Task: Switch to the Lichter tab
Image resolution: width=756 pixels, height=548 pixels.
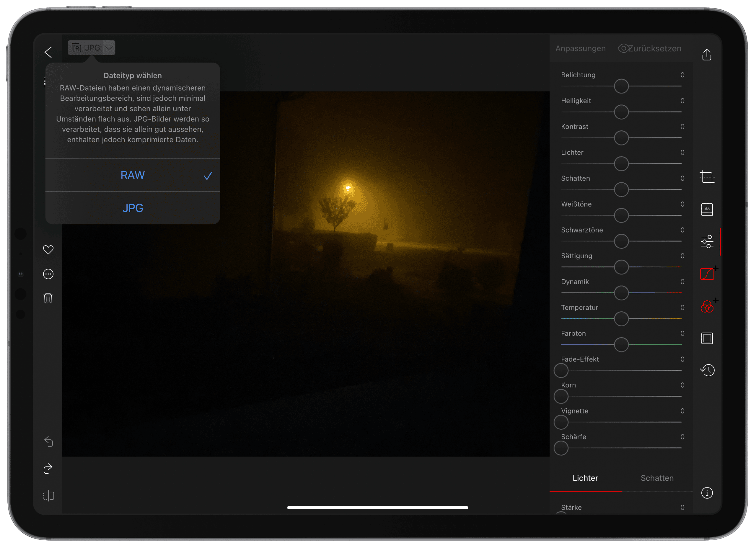Action: pyautogui.click(x=585, y=478)
